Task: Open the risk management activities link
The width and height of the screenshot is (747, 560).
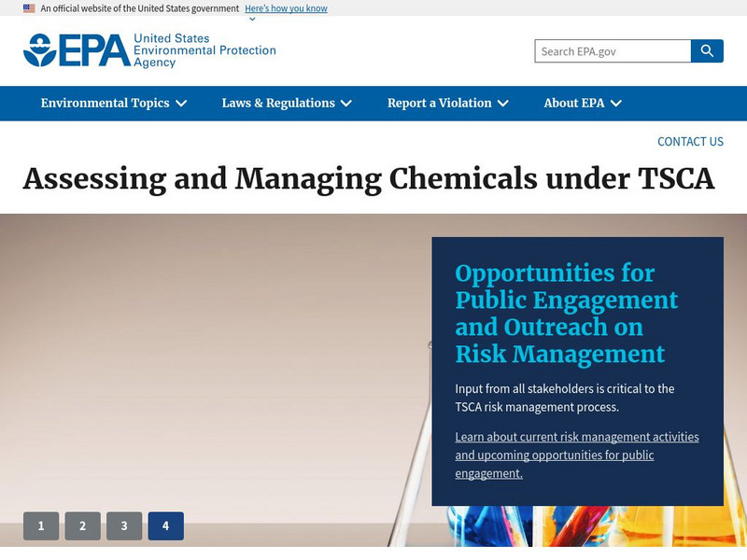Action: point(576,455)
